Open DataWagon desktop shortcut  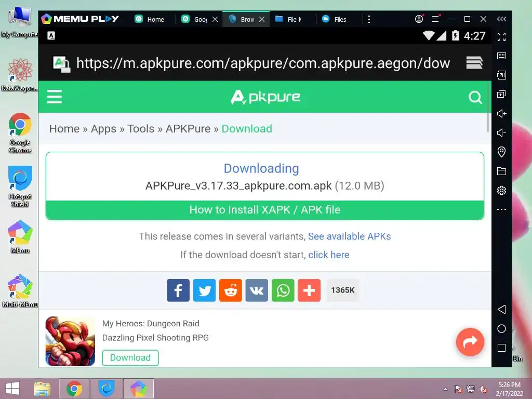(19, 75)
